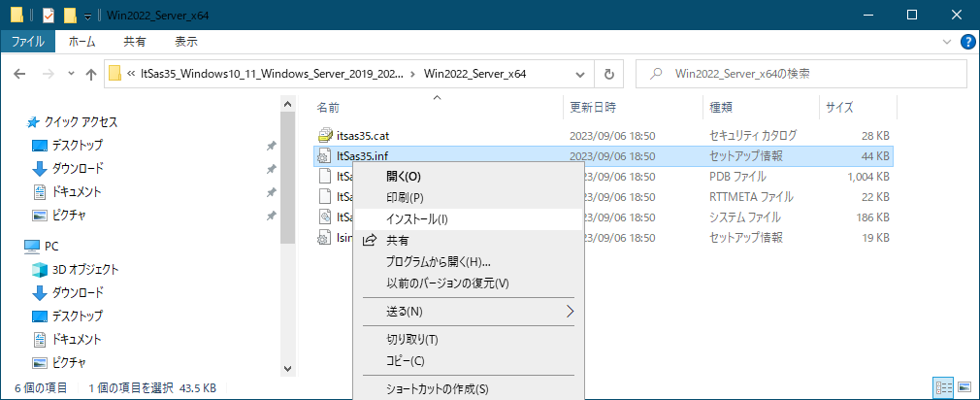Open the Customize Quick Access Toolbar dropdown
This screenshot has width=980, height=400.
coord(87,15)
